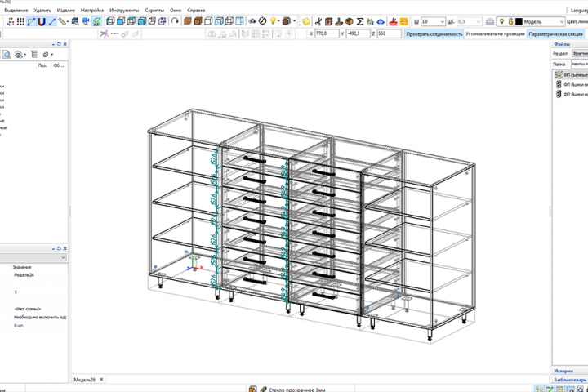The height and width of the screenshot is (392, 588).
Task: Click the Z coordinate field
Action: pos(390,33)
